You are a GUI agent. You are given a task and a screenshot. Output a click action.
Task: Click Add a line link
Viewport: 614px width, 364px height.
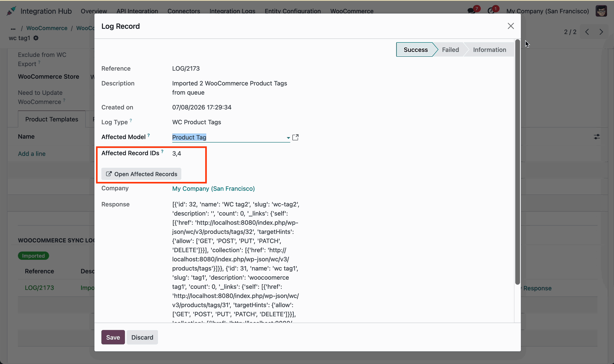pos(32,154)
